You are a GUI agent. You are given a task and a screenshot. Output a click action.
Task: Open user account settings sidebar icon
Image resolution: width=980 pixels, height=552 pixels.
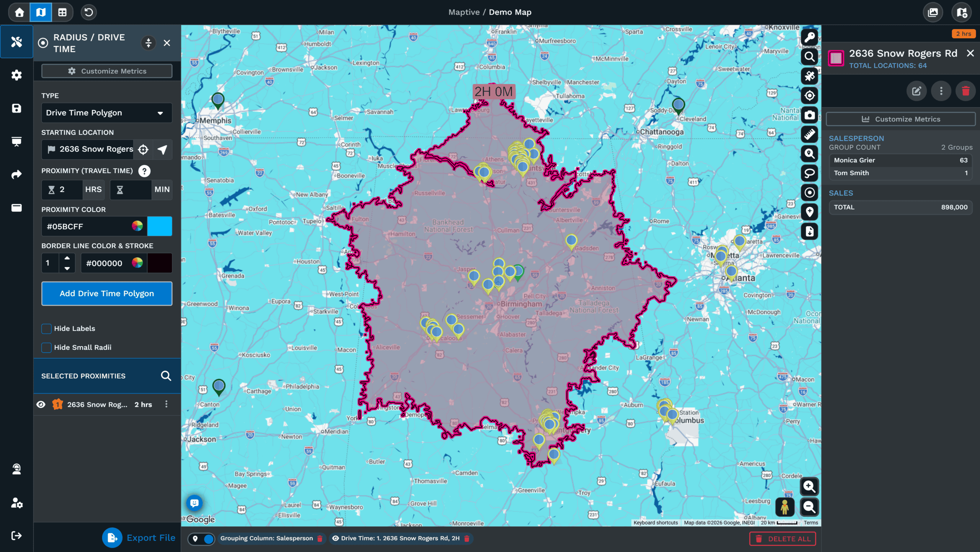(16, 502)
